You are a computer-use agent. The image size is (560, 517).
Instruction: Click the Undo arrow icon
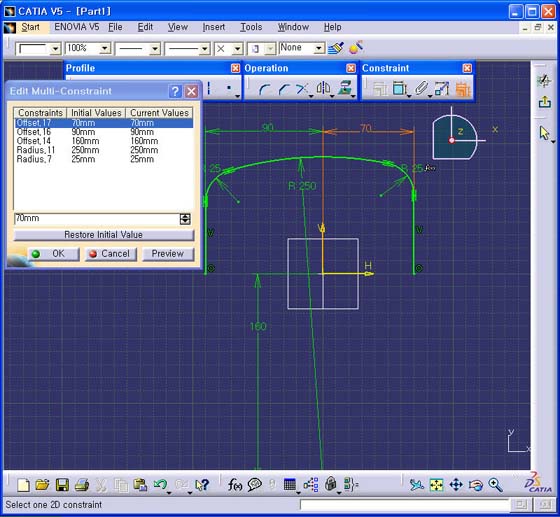click(x=160, y=485)
